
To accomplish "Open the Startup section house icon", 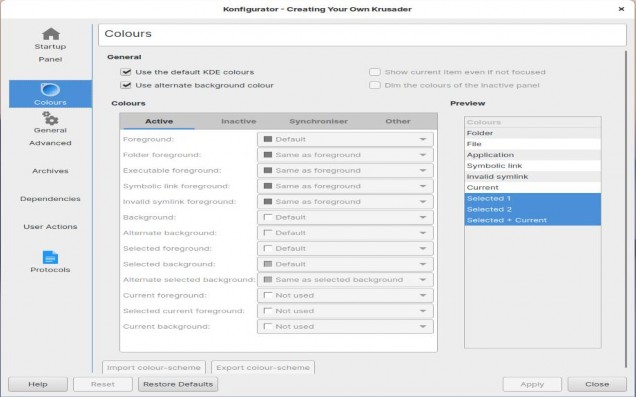I will point(51,34).
